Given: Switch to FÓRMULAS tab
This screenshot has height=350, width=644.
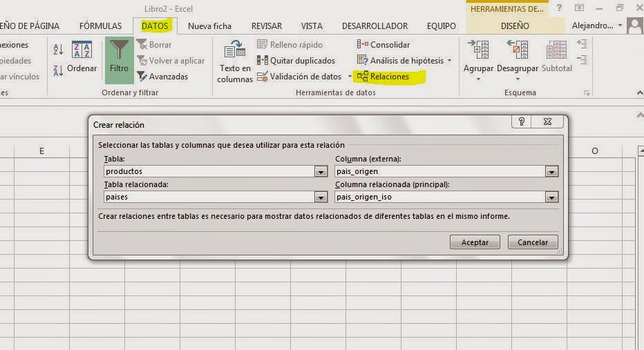Looking at the screenshot, I should (x=101, y=26).
